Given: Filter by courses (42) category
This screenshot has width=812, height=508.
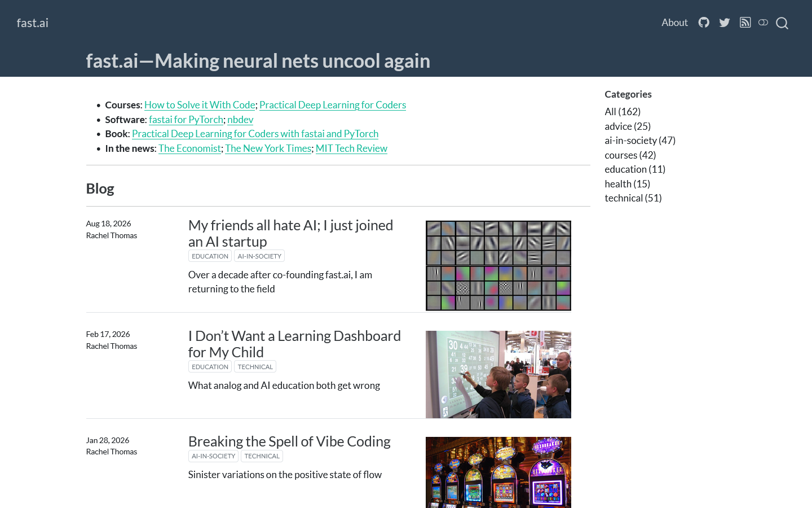Looking at the screenshot, I should tap(630, 155).
